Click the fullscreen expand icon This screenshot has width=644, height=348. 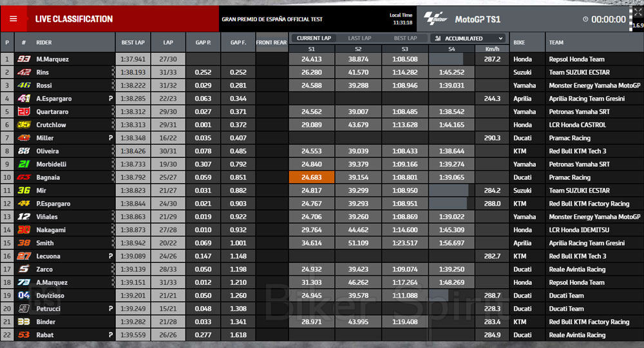pyautogui.click(x=637, y=11)
